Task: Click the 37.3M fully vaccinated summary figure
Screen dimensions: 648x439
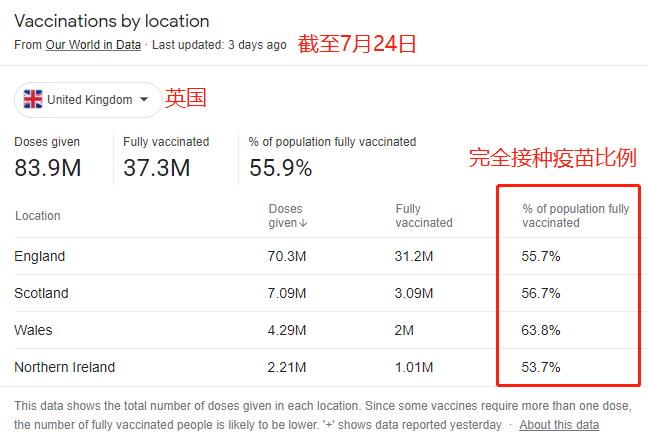Action: (157, 168)
